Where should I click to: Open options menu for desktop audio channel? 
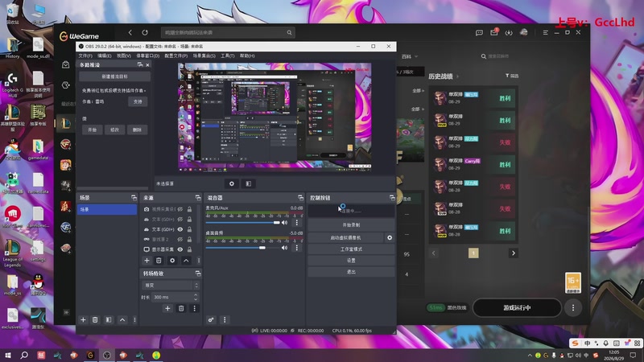click(x=297, y=248)
